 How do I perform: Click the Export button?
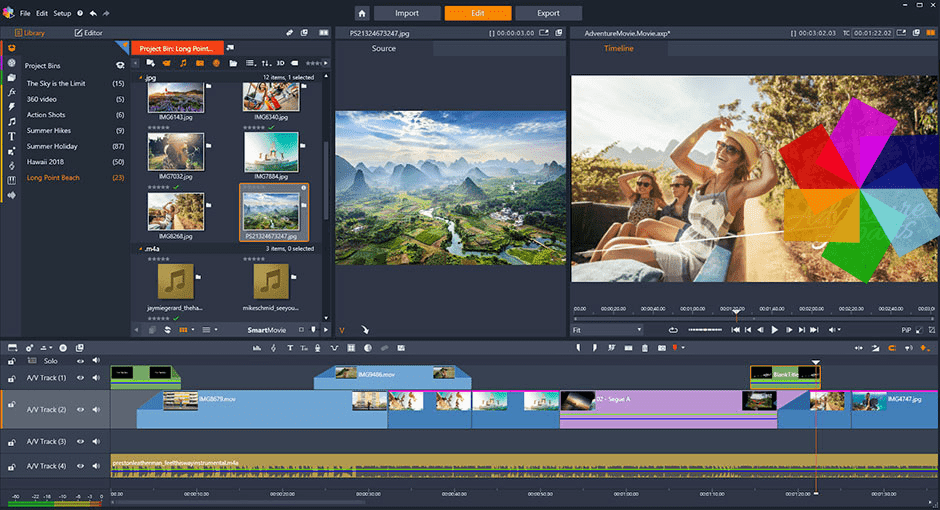(x=548, y=13)
